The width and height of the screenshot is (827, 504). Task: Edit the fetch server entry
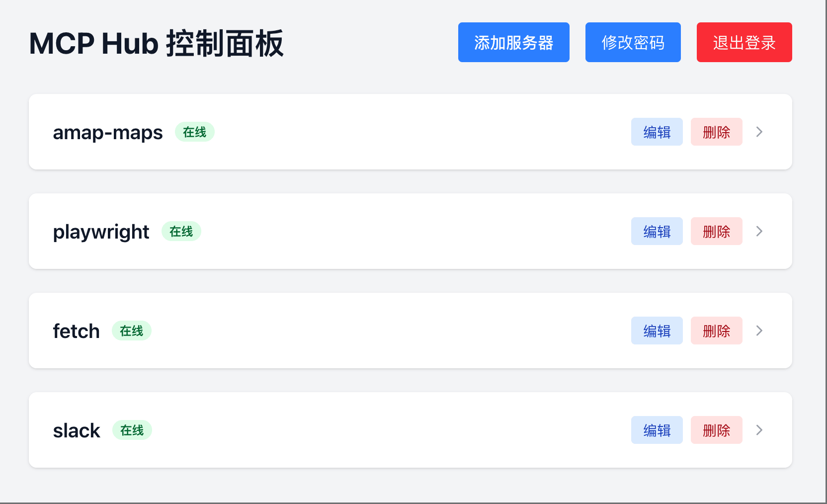tap(657, 331)
